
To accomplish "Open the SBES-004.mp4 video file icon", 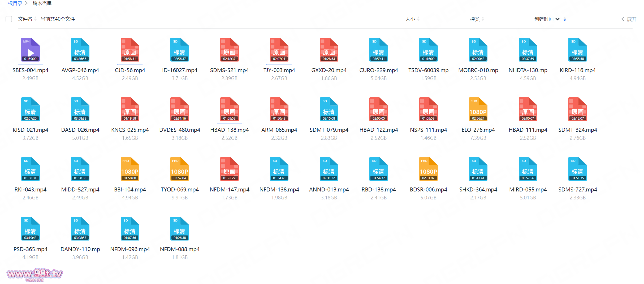I will pyautogui.click(x=30, y=50).
